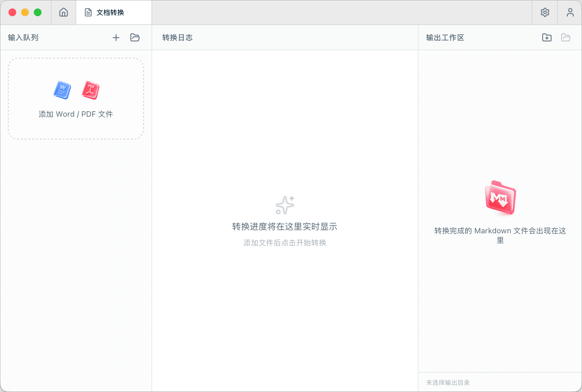Image resolution: width=582 pixels, height=392 pixels.
Task: Choose output folder with new-folder icon
Action: coord(547,38)
